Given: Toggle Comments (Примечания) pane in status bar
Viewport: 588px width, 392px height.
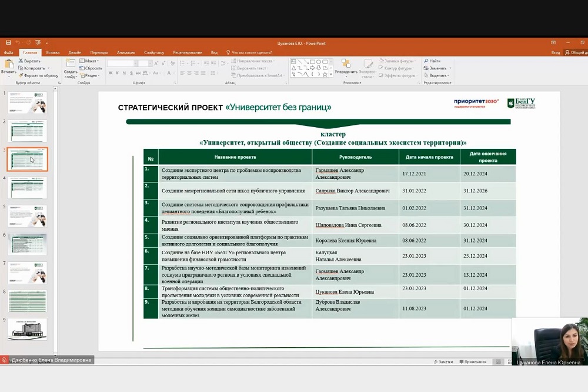Looking at the screenshot, I should coord(473,362).
